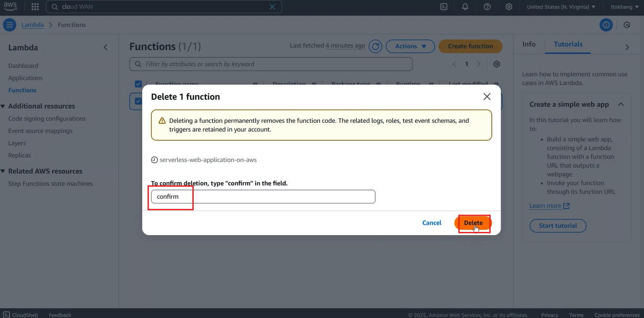Viewport: 644px width, 318px height.
Task: Open the Privacy footer link
Action: point(550,315)
